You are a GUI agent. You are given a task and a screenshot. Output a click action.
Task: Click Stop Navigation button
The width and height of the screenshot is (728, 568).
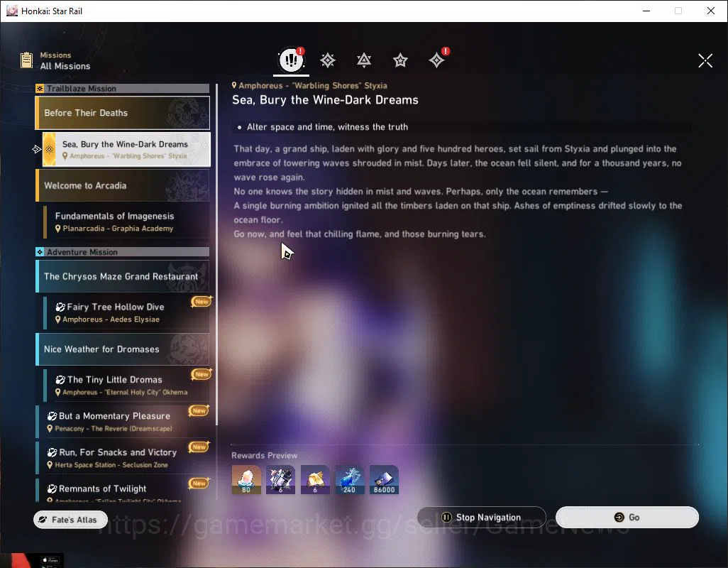tap(482, 517)
